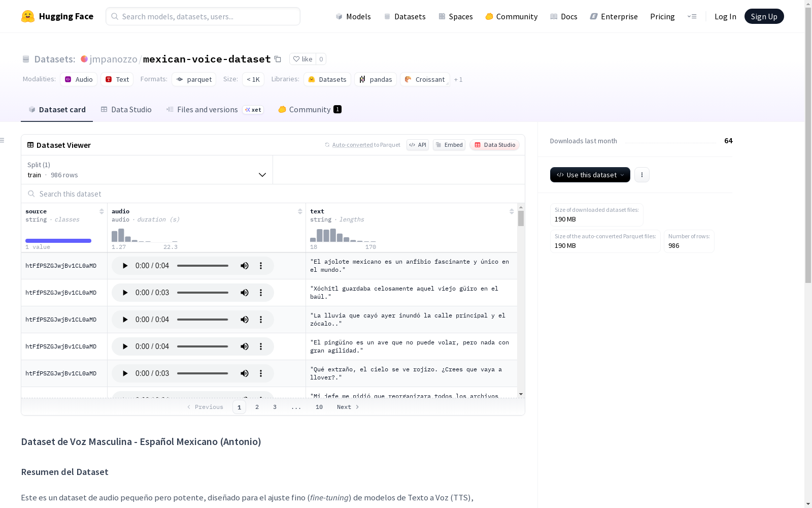Screen dimensions: 812x508
Task: Open the Data Studio tab
Action: tap(126, 110)
